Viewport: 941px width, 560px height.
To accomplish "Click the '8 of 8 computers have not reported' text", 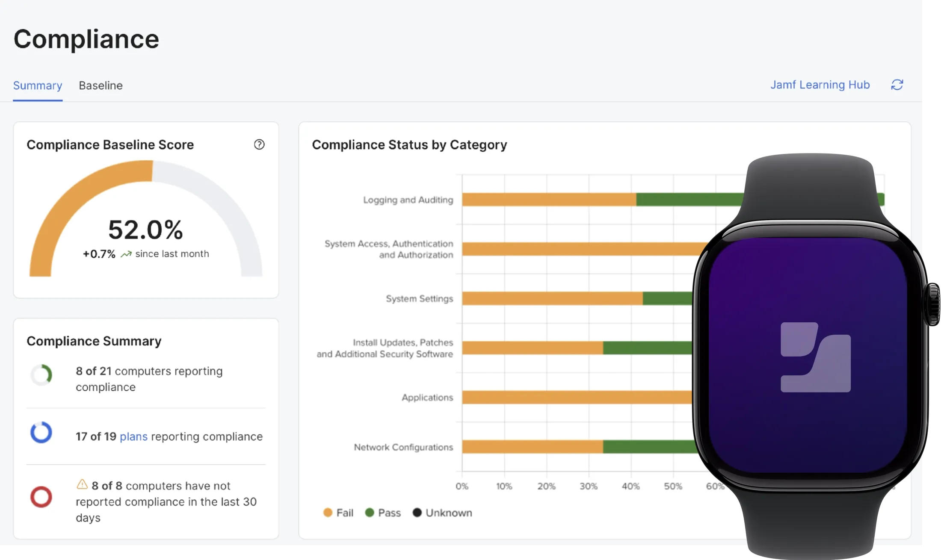I will click(x=166, y=501).
